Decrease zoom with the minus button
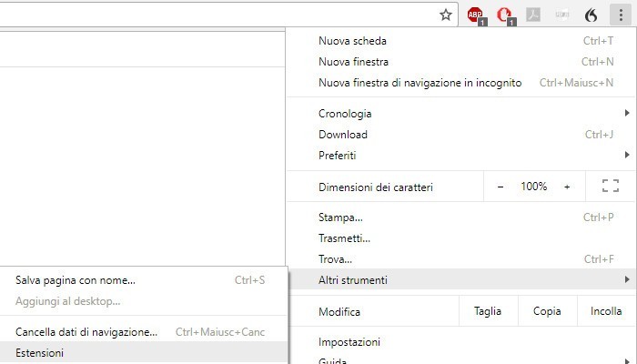The width and height of the screenshot is (637, 364). [500, 187]
